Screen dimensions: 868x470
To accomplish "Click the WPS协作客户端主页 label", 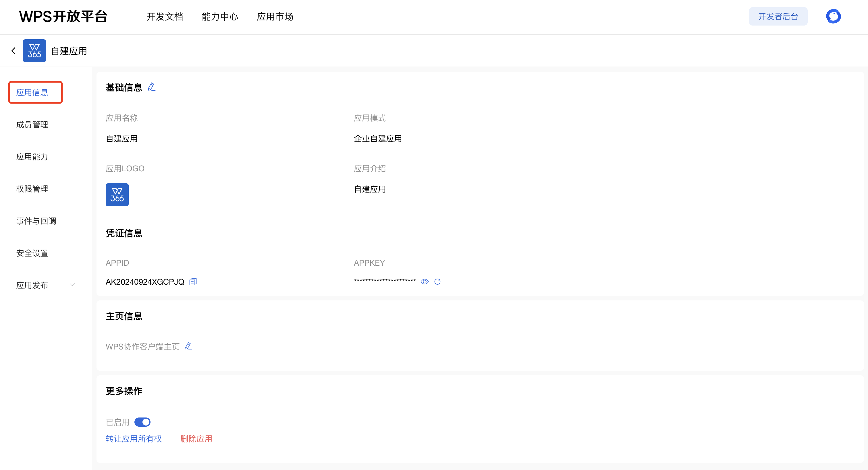I will coord(142,347).
